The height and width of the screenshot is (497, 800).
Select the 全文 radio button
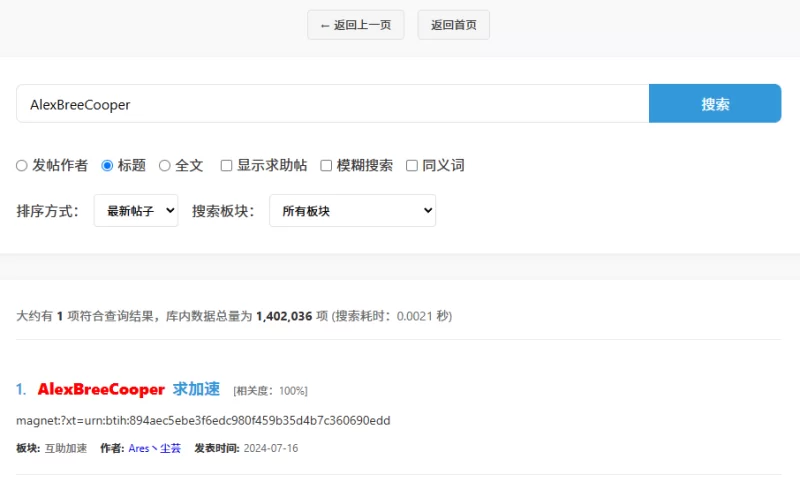pyautogui.click(x=165, y=166)
